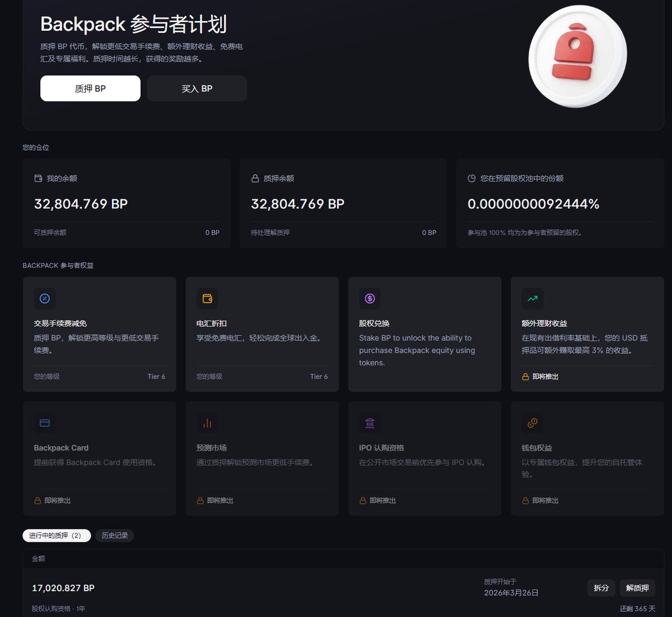The width and height of the screenshot is (672, 617).
Task: Click the share value 0.0000000092444%
Action: point(534,204)
